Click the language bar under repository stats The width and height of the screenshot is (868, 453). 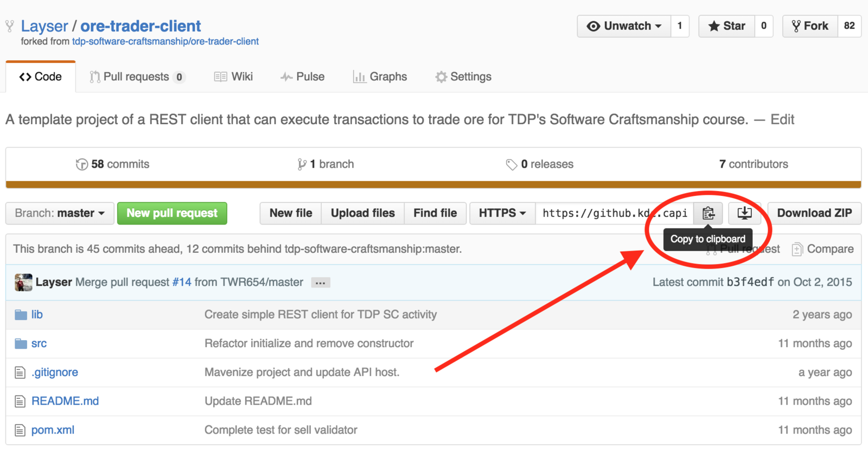[x=433, y=184]
